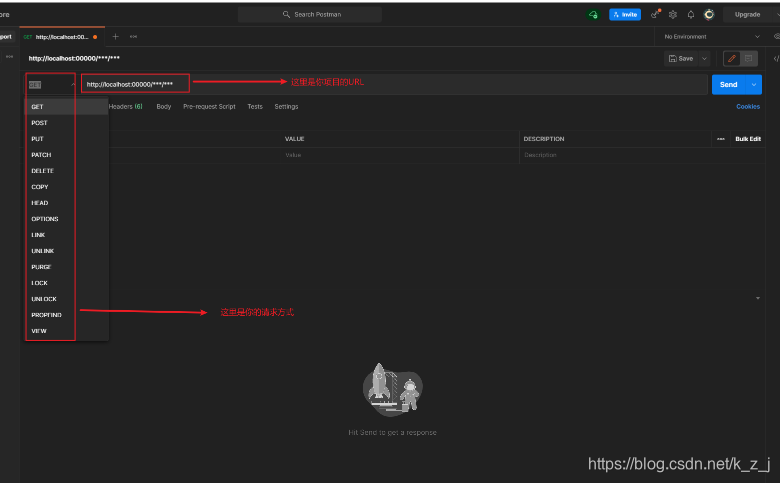780x483 pixels.
Task: Select GET in method list
Action: tap(66, 106)
